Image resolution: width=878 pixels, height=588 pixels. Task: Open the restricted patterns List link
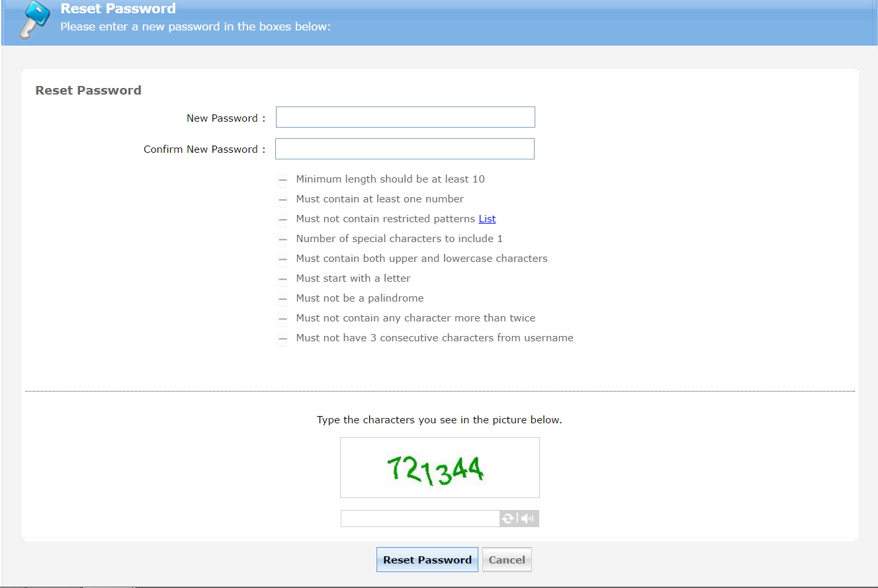487,219
